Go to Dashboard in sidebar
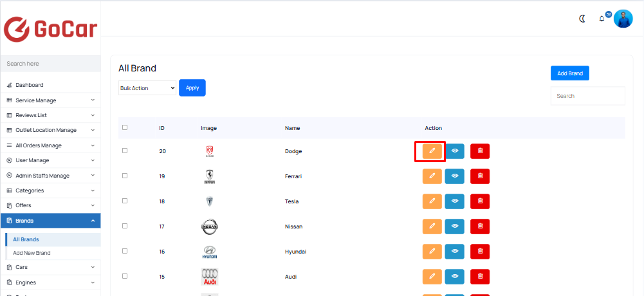Screen dimensions: 644x296 51,85
